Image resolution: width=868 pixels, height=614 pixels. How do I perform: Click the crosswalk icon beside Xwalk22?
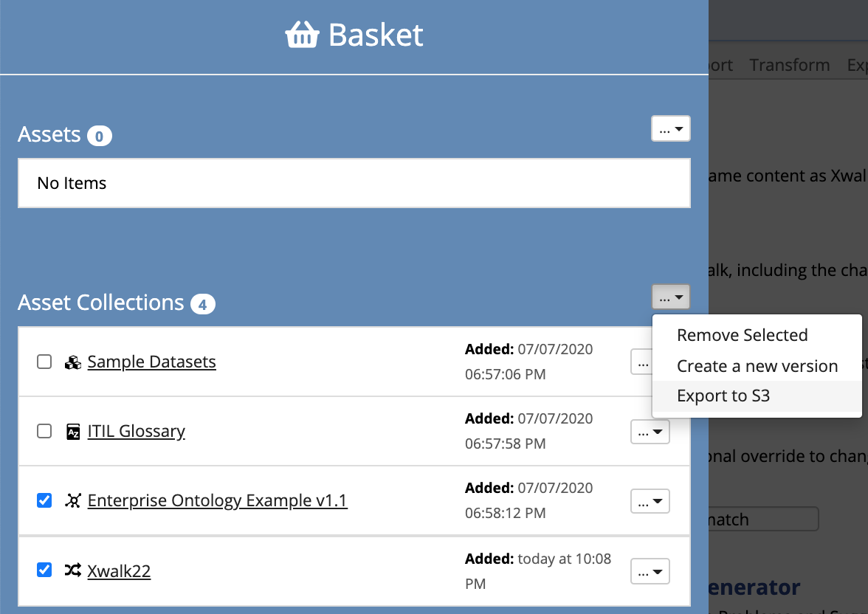(x=73, y=570)
